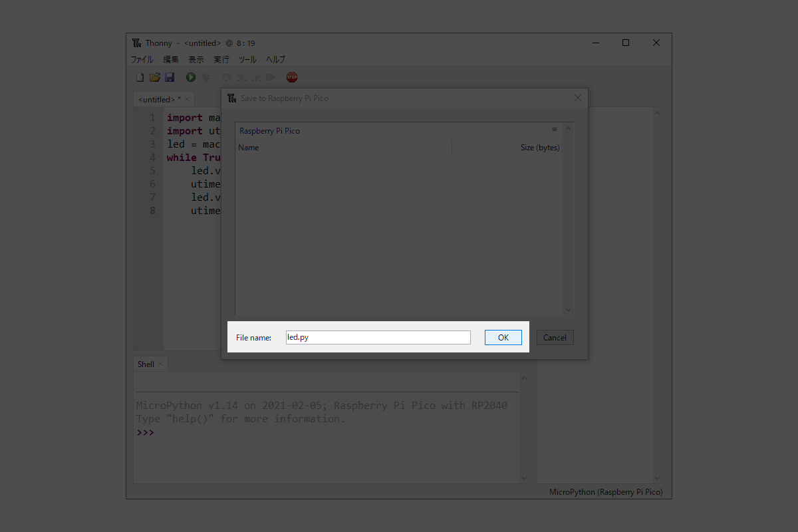Select the <untitled> editor tab

160,100
